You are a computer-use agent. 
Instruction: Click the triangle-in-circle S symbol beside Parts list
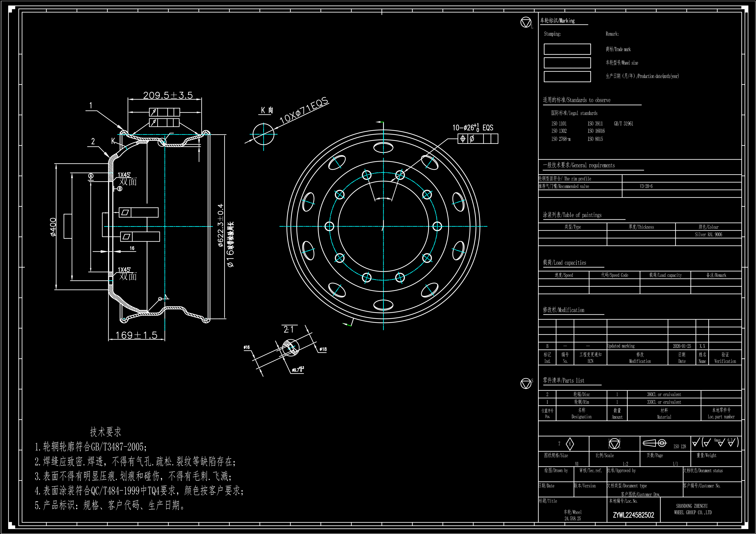pyautogui.click(x=526, y=383)
